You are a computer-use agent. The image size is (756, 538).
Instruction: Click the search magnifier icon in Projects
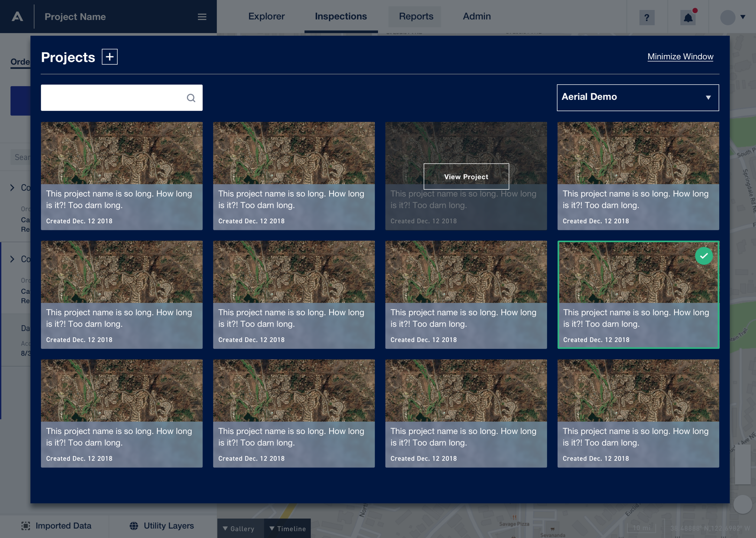[191, 98]
